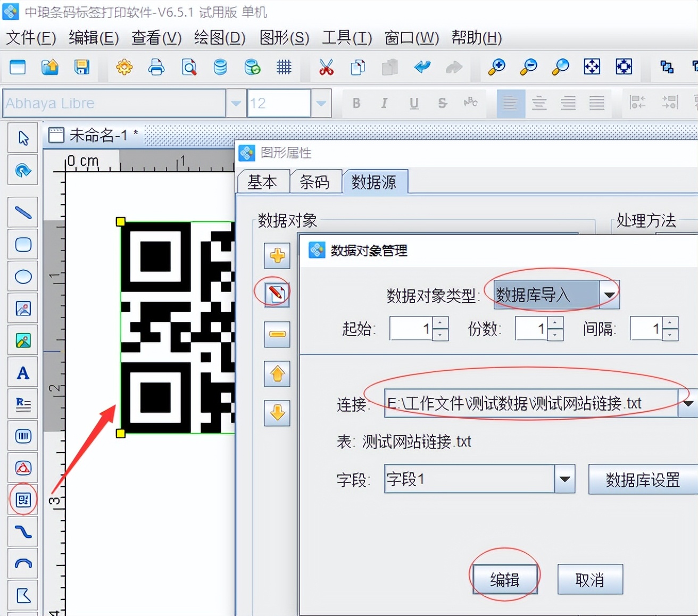Viewport: 698px width, 616px height.
Task: Switch to the 基本 tab
Action: (x=263, y=182)
